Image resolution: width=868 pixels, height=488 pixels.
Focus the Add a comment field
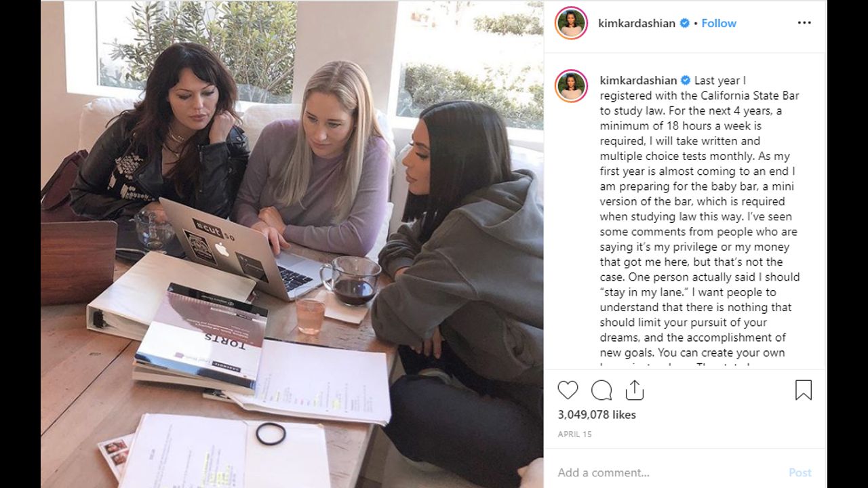[668, 472]
